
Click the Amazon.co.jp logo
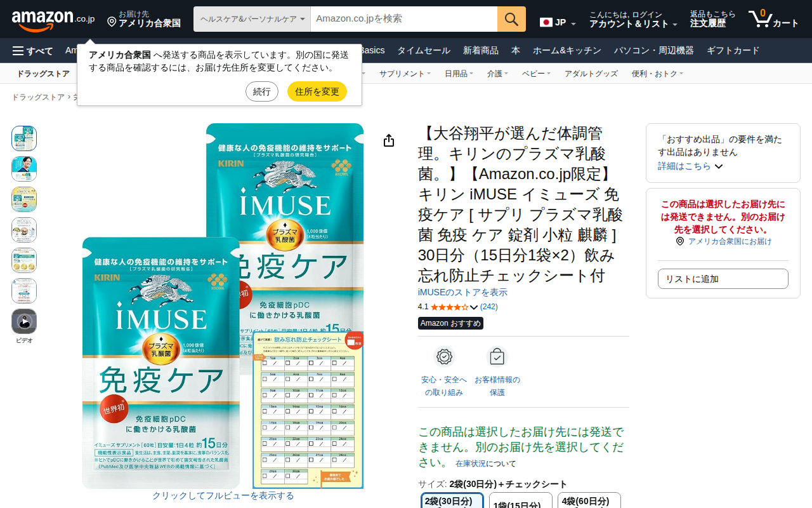click(53, 20)
